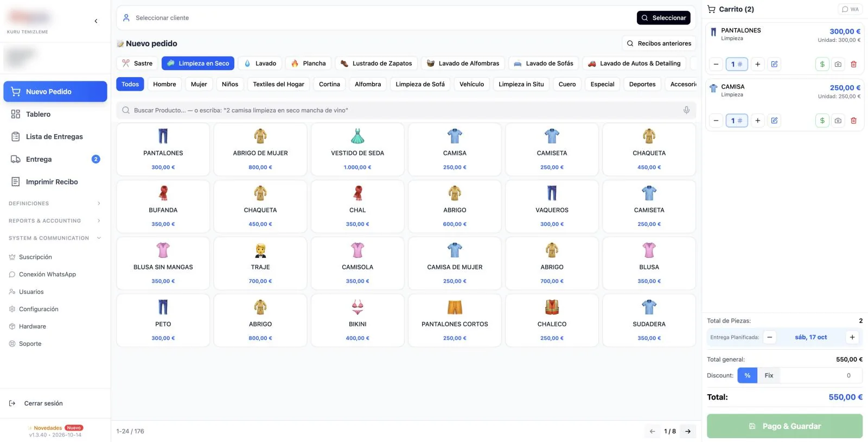Add BIKINI product to cart
Viewport: 868px width, 442px height.
coord(358,320)
